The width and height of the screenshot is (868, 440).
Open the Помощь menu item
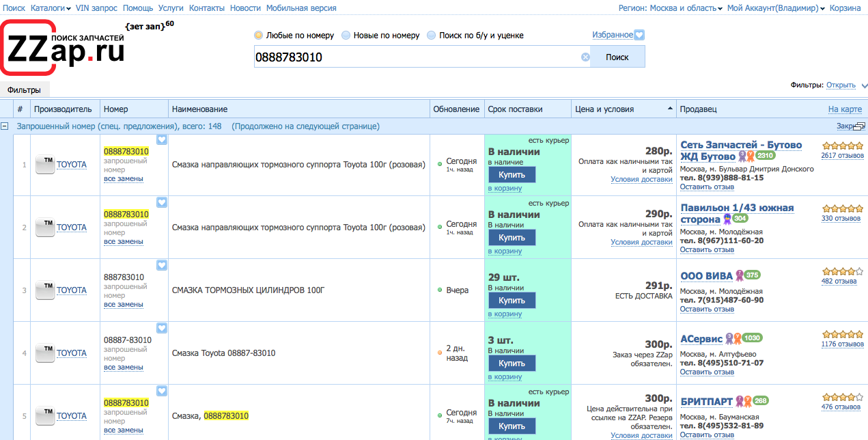pyautogui.click(x=137, y=8)
